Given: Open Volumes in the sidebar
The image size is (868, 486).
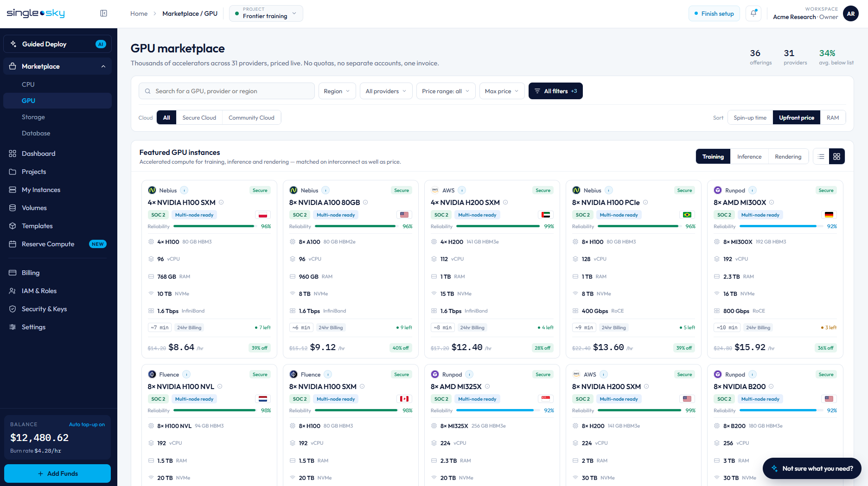Looking at the screenshot, I should point(57,208).
